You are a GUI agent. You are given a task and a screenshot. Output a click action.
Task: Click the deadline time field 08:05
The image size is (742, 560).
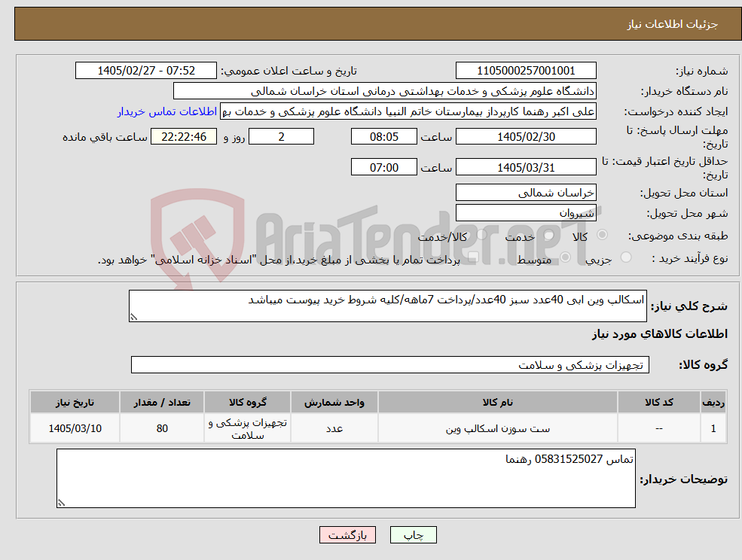coord(383,137)
